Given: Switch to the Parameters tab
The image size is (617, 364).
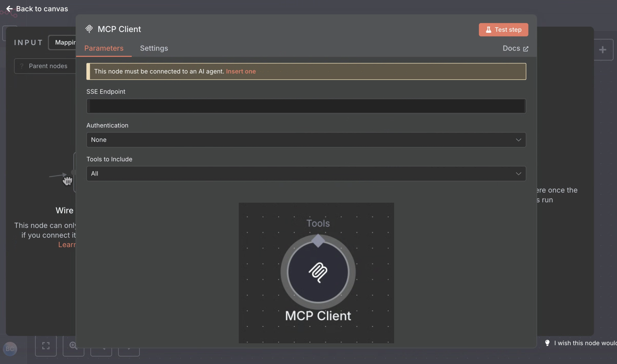Looking at the screenshot, I should pos(104,48).
